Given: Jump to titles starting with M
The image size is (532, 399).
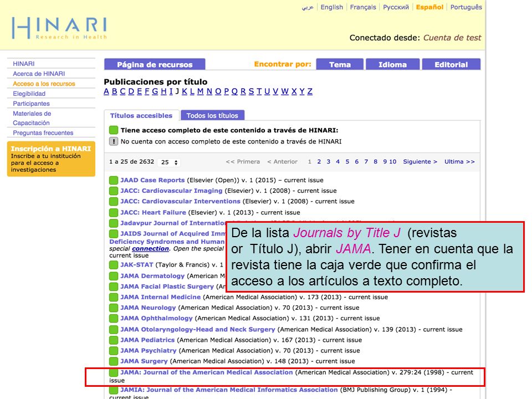Looking at the screenshot, I should coord(200,91).
